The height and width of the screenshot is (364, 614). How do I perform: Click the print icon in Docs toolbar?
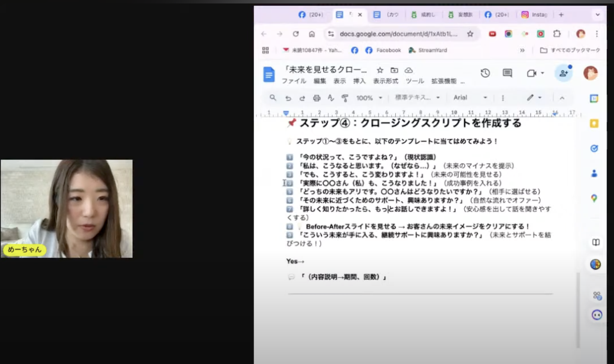tap(316, 98)
